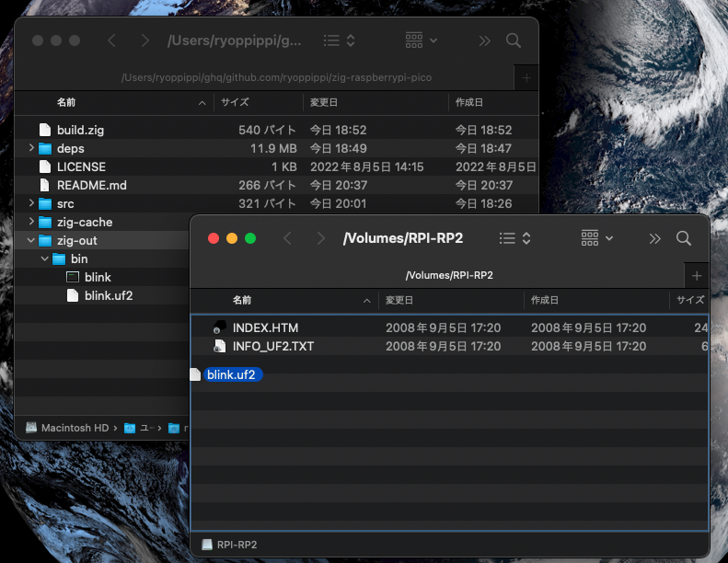
Task: Click back arrow in RPI-RP2 window toolbar
Action: tap(287, 238)
